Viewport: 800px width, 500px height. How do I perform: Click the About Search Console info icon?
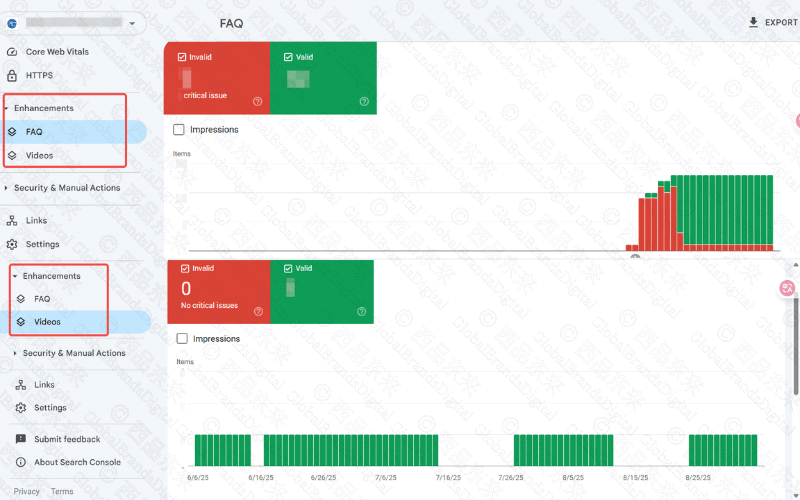pos(21,462)
